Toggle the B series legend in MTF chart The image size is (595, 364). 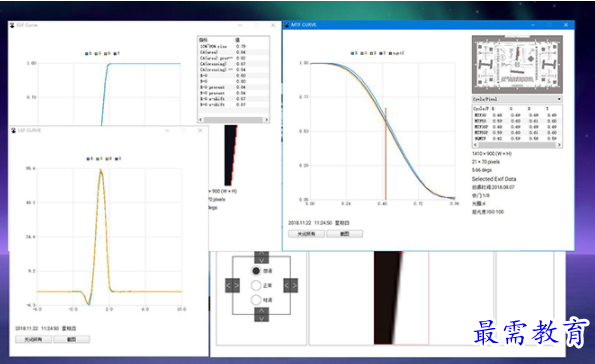(373, 53)
